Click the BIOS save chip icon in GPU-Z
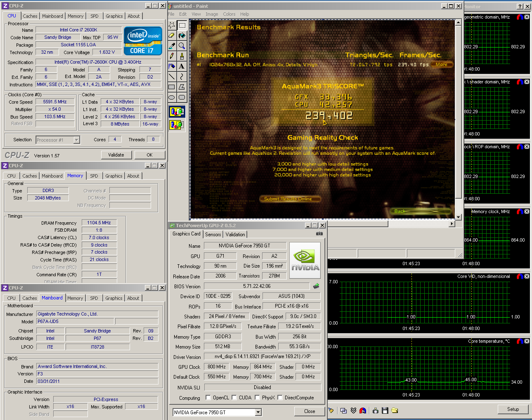 pos(316,286)
